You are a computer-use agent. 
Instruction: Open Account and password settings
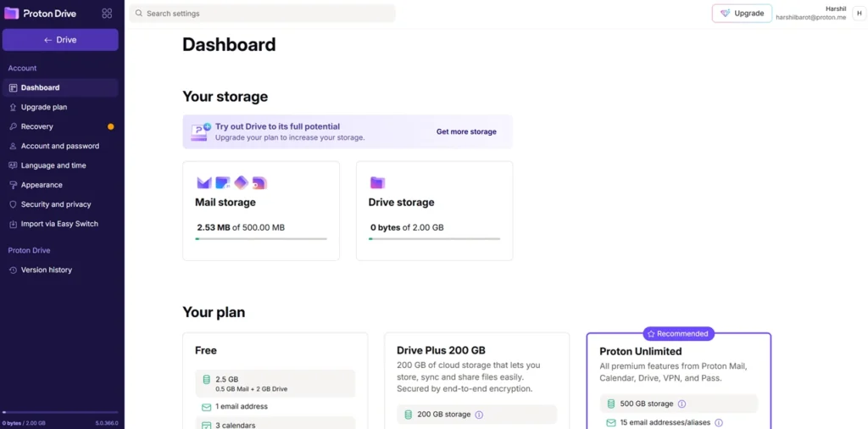(x=60, y=146)
